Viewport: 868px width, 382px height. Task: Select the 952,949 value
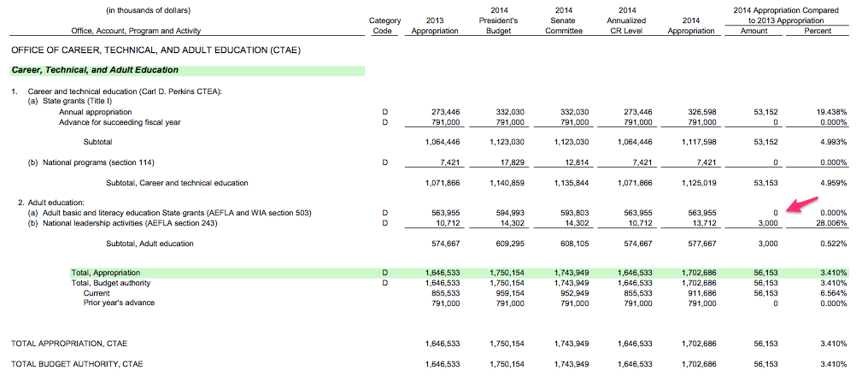click(574, 293)
